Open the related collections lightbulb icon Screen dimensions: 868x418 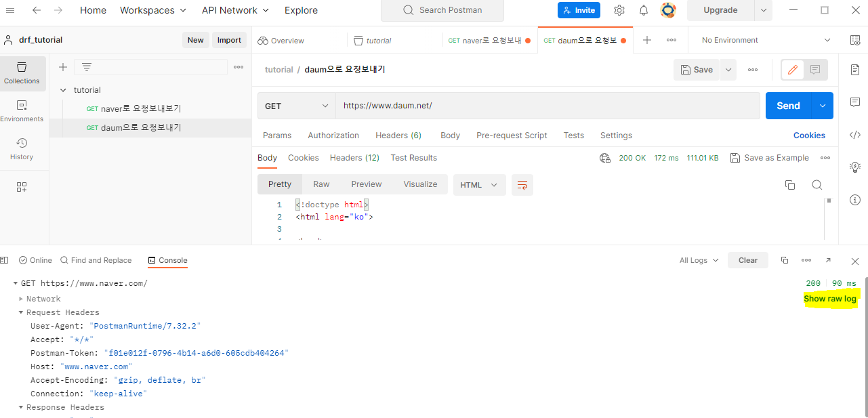point(855,167)
